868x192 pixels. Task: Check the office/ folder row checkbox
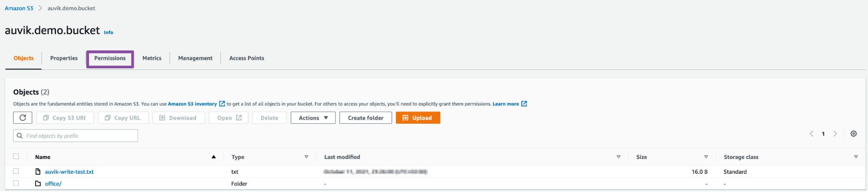coord(16,183)
